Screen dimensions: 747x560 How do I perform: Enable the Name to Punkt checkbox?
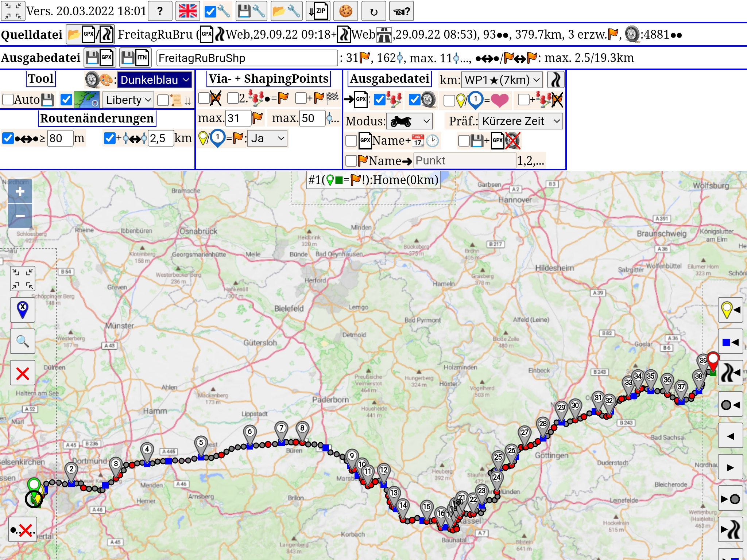[351, 161]
